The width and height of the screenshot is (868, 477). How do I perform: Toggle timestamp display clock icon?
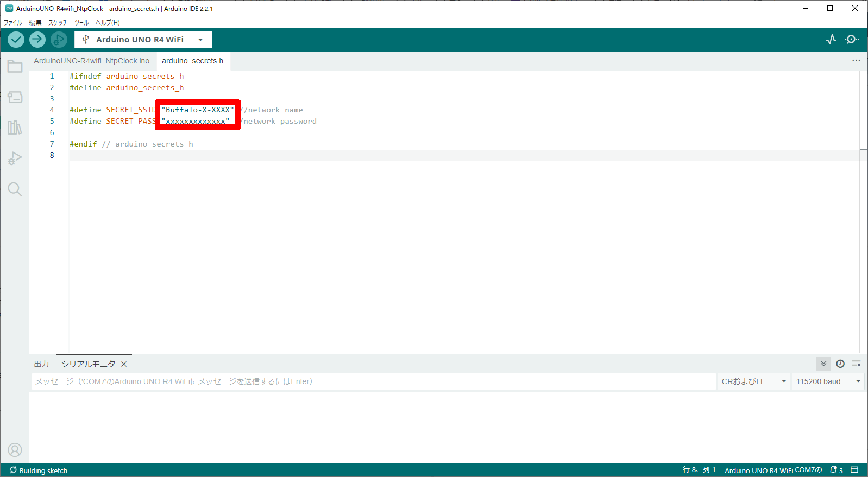840,364
